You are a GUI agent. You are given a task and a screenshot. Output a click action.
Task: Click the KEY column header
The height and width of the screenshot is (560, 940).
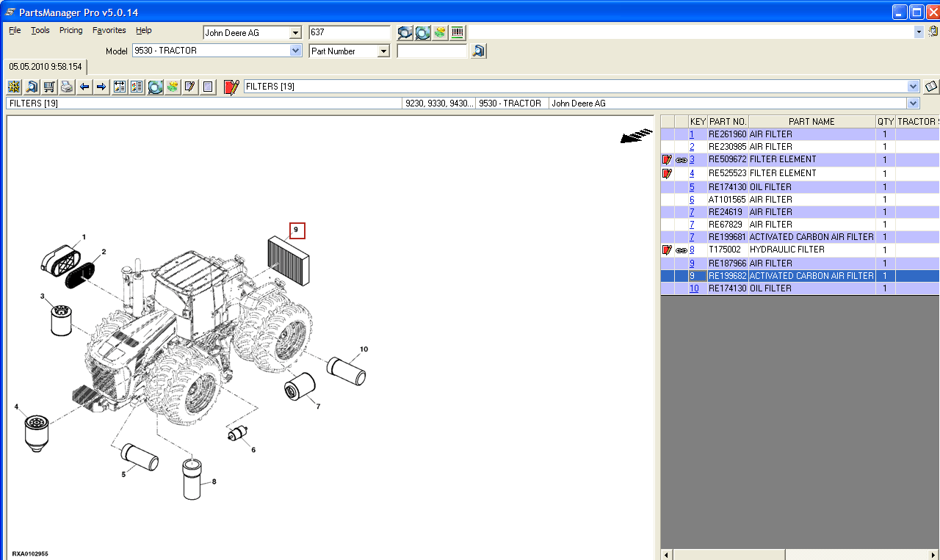point(698,122)
